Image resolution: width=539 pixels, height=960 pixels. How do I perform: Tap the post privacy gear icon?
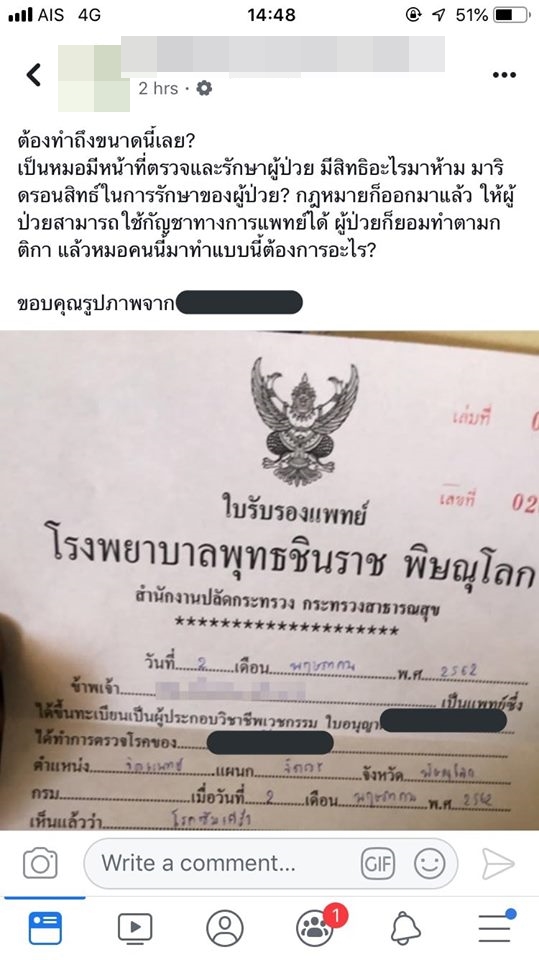[204, 89]
